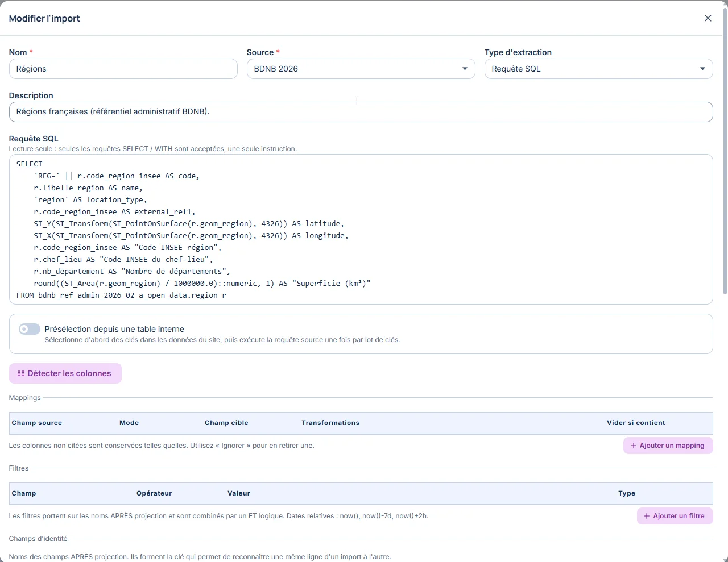
Task: Click the Requête SQL label
Action: pyautogui.click(x=34, y=139)
